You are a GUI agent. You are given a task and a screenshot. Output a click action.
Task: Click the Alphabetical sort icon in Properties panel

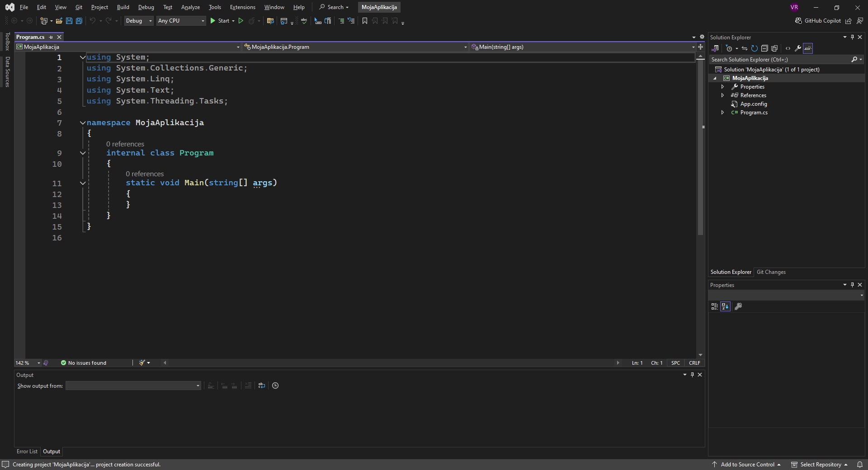coord(725,306)
